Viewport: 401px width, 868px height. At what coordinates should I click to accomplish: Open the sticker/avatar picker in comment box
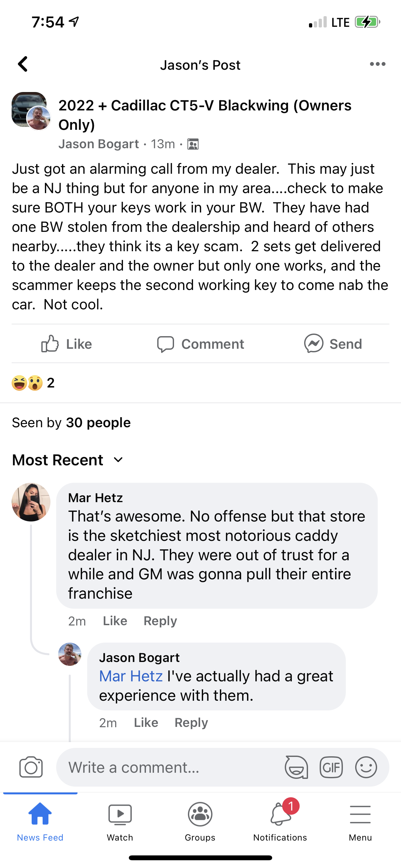(x=296, y=768)
